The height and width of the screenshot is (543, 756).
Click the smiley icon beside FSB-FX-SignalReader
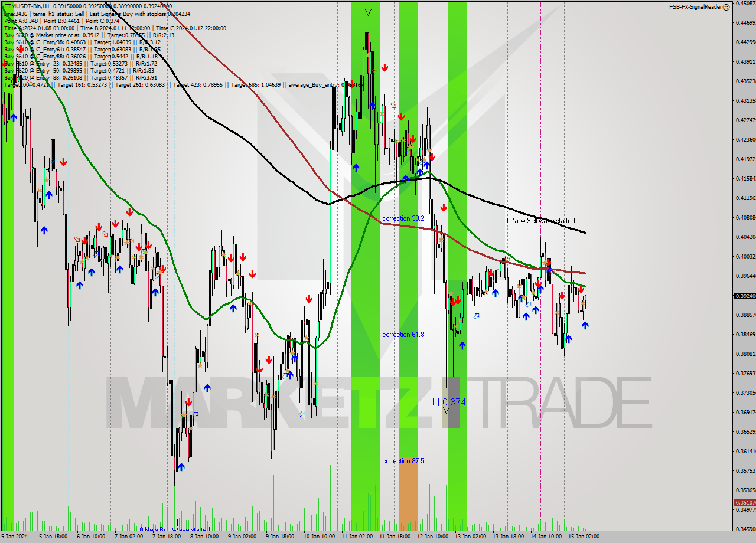pos(726,7)
